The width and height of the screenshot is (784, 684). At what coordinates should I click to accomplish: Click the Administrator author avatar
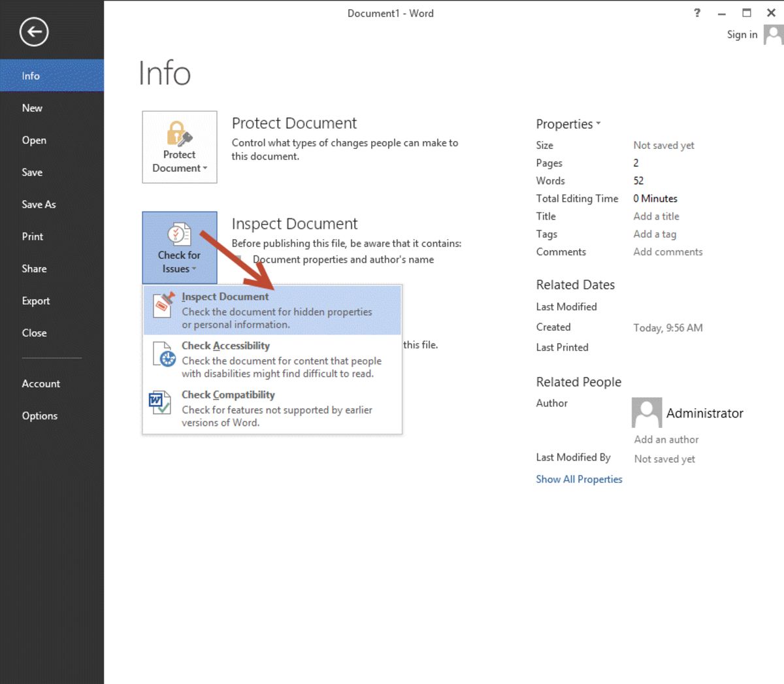pyautogui.click(x=646, y=413)
